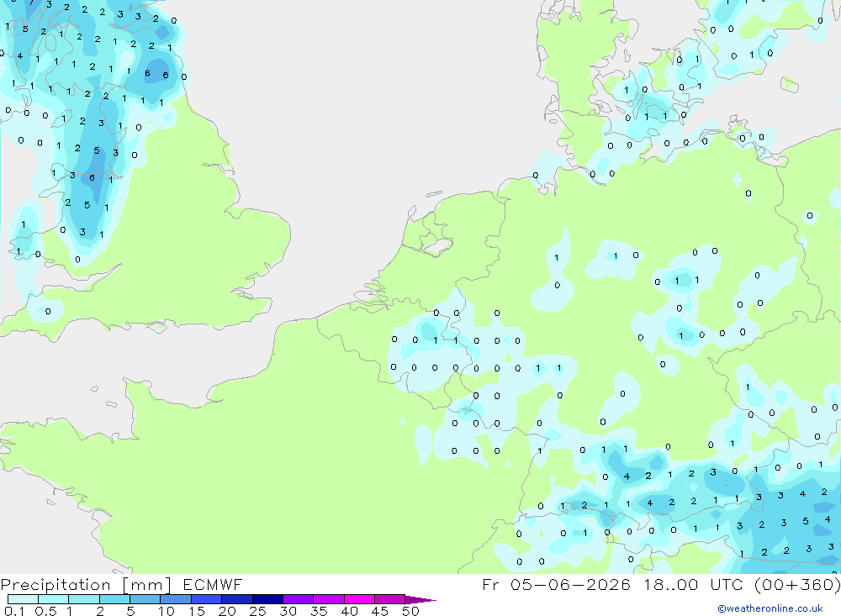Click the legend value '50'
This screenshot has width=841, height=616.
click(x=410, y=611)
